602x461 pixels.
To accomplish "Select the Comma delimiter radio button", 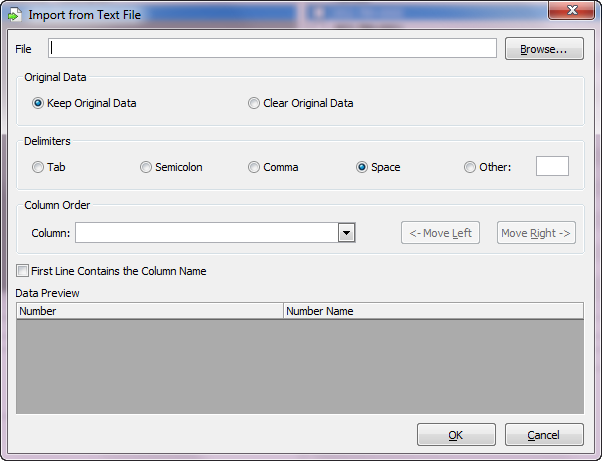I will point(254,167).
